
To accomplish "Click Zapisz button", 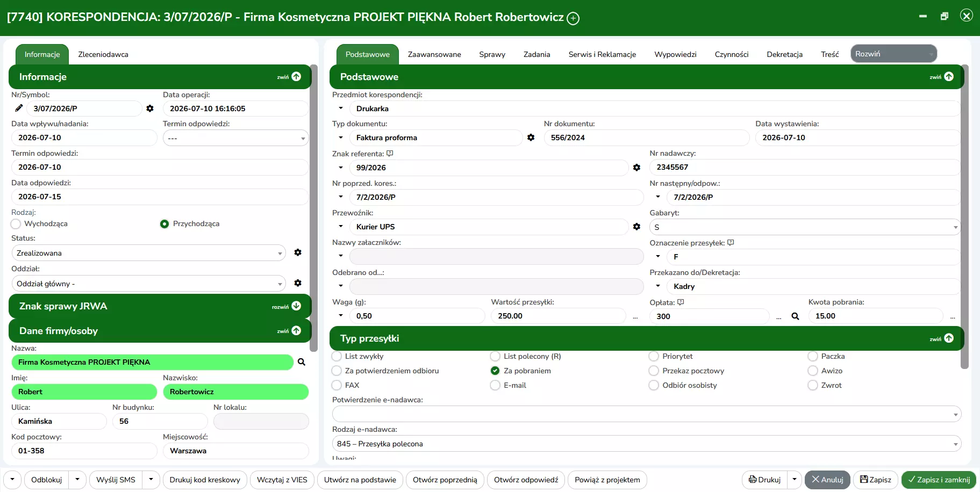I will [x=875, y=480].
